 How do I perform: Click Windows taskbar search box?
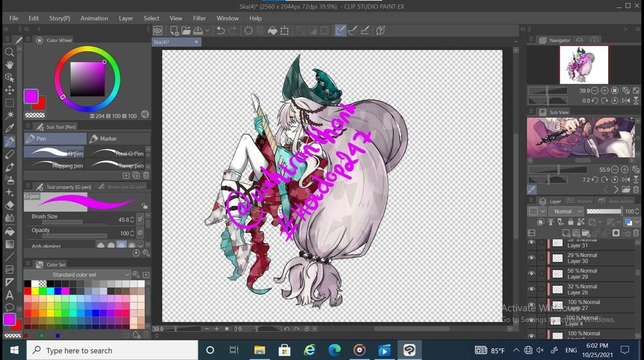tap(112, 350)
